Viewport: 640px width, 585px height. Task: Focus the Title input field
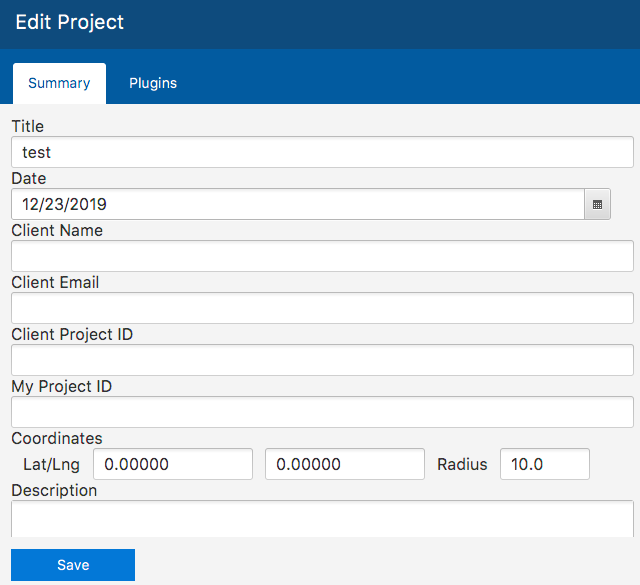pyautogui.click(x=322, y=152)
